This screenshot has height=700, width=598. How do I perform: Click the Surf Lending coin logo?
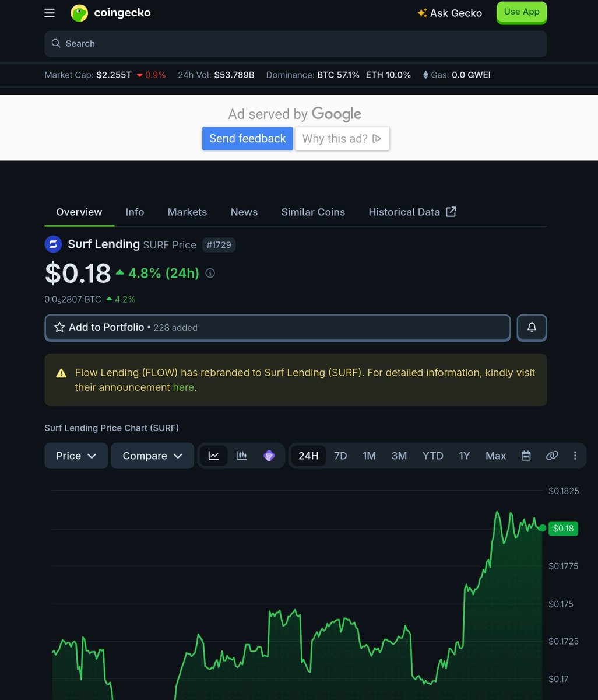[54, 244]
